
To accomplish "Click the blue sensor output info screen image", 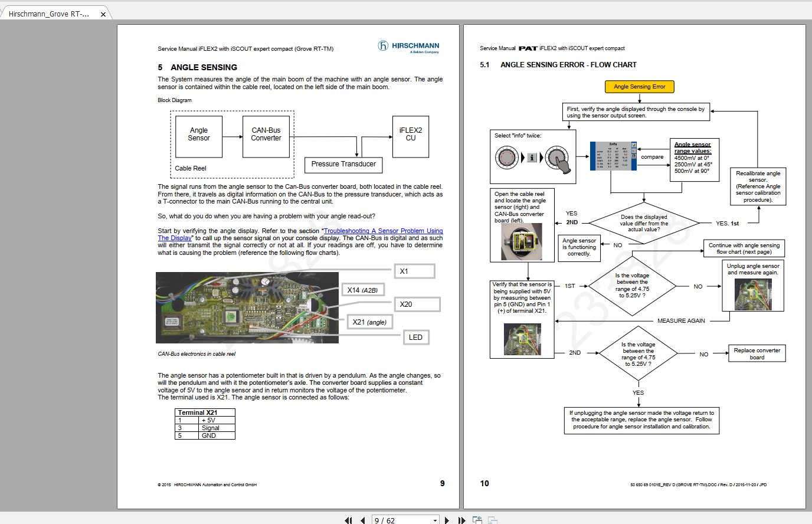I will click(613, 156).
